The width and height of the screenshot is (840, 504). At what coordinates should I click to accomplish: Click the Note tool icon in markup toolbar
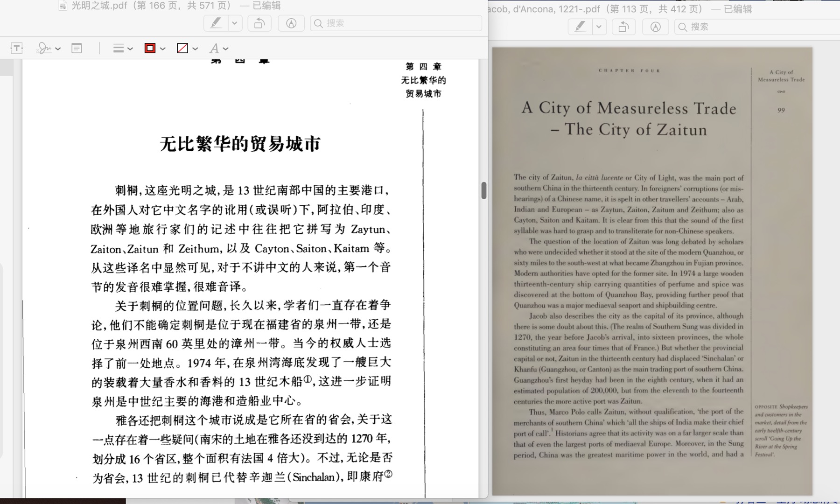pos(77,48)
